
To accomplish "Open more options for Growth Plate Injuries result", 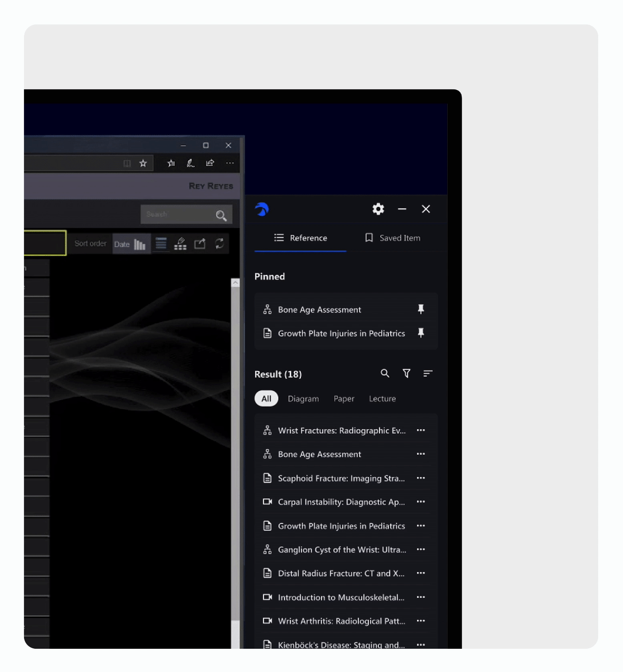I will pos(421,525).
